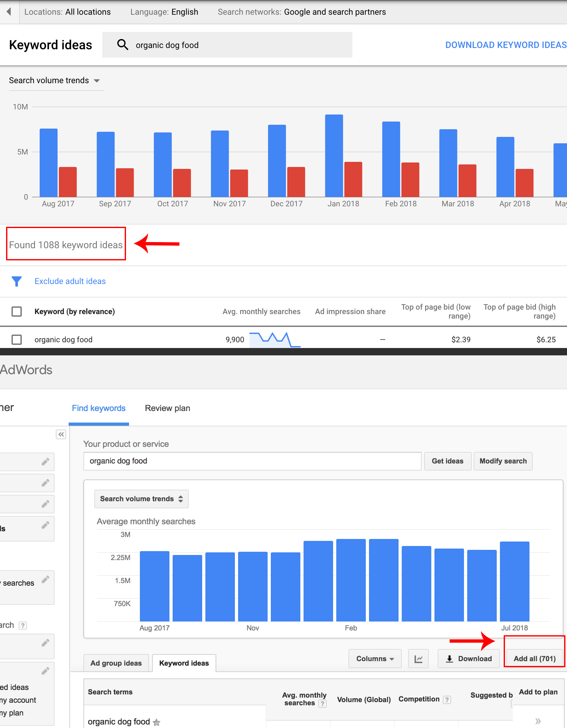Open the Search volume trends selector in AdWords
The width and height of the screenshot is (567, 728).
click(x=141, y=499)
